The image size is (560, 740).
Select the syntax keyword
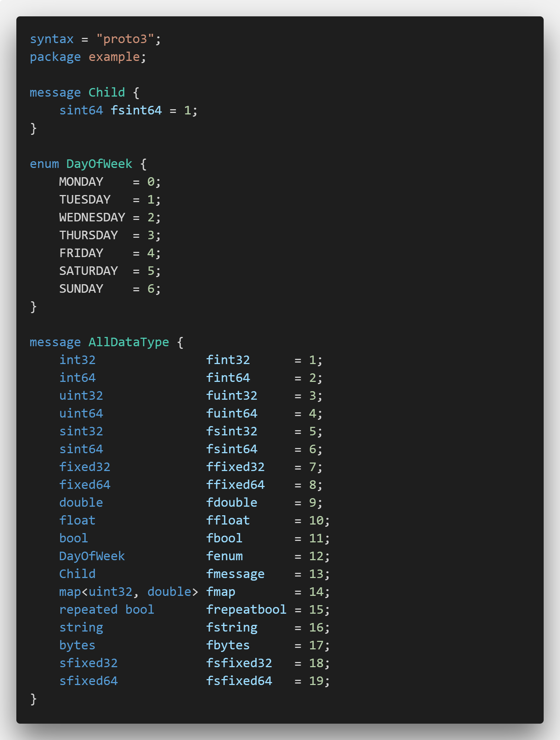pyautogui.click(x=52, y=39)
